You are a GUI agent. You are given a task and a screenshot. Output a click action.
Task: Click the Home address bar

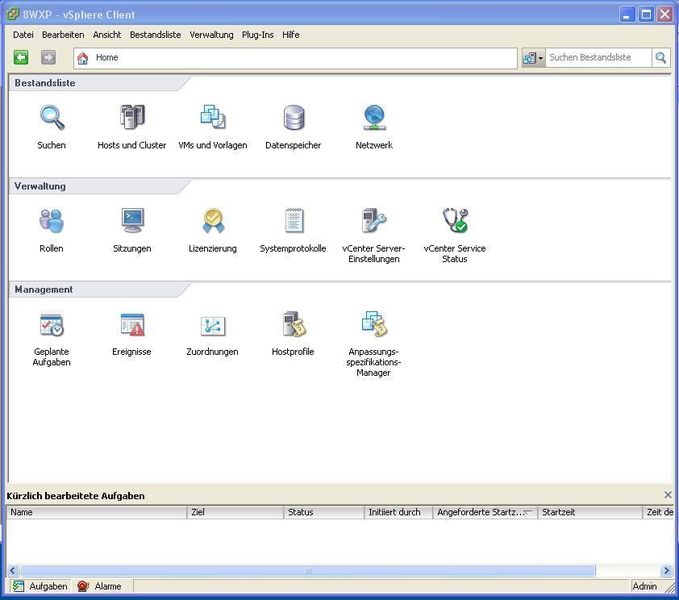pos(295,58)
